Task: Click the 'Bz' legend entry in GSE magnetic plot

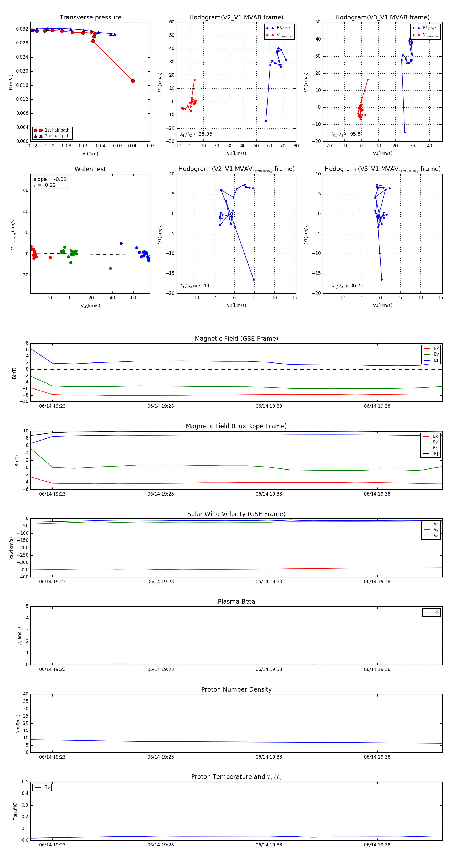Action: pos(431,361)
